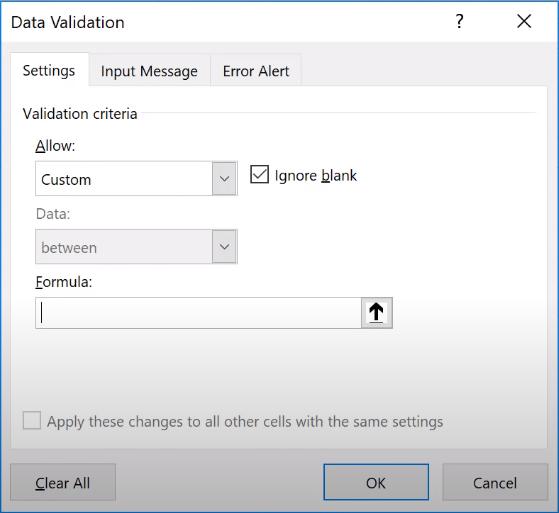
Task: Click the Clear All button
Action: [x=63, y=482]
